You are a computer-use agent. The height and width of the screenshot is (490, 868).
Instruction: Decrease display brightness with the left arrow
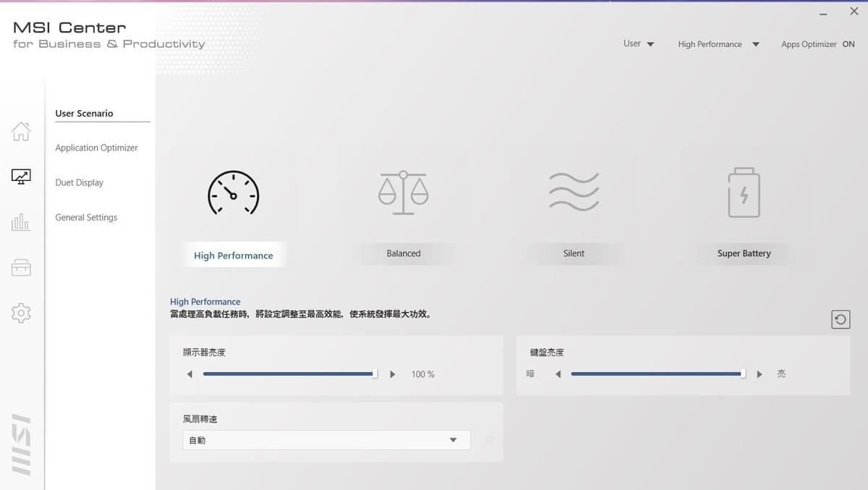coord(190,374)
